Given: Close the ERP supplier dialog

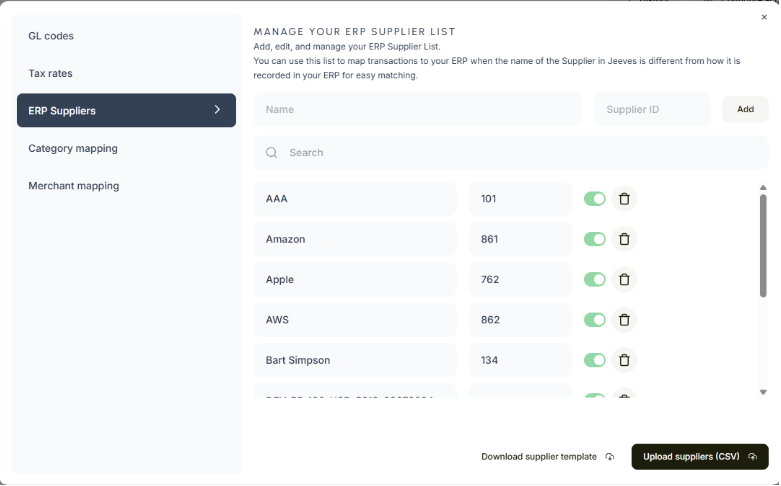Looking at the screenshot, I should 764,17.
